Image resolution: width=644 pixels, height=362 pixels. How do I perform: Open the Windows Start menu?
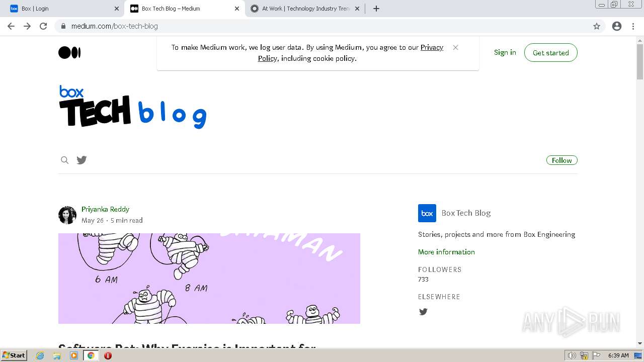click(14, 355)
